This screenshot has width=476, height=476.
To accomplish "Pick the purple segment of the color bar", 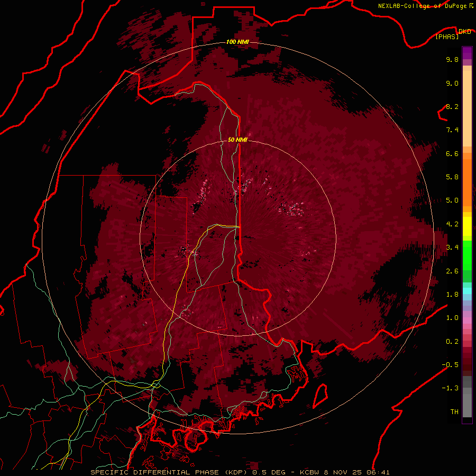I will click(467, 53).
